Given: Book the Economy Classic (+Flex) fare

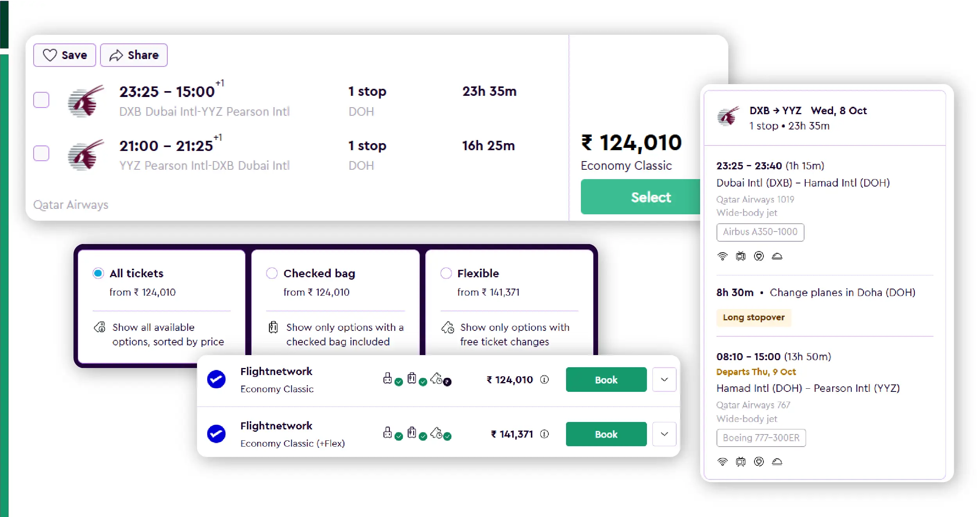Looking at the screenshot, I should [x=606, y=434].
